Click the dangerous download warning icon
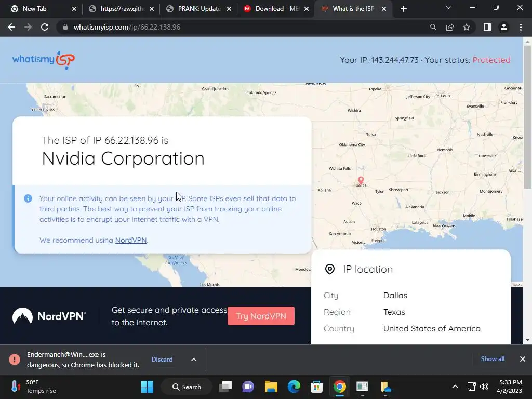532x399 pixels. (15, 360)
